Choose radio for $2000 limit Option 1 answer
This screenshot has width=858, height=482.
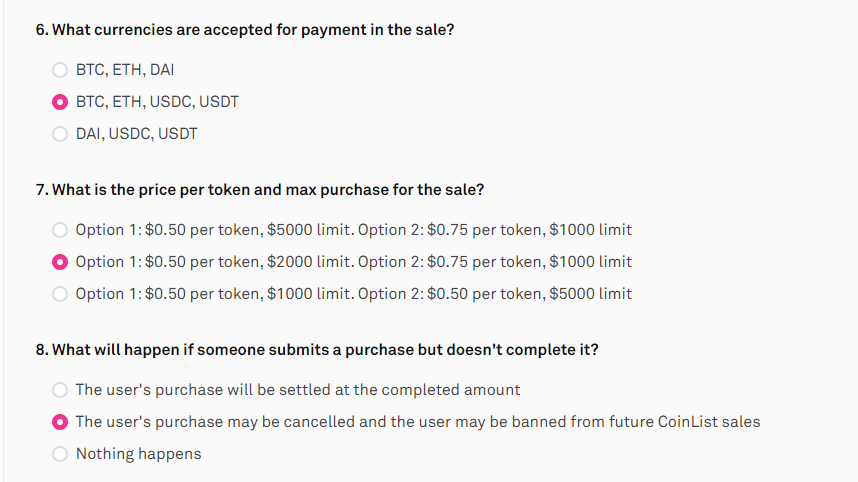click(x=60, y=262)
